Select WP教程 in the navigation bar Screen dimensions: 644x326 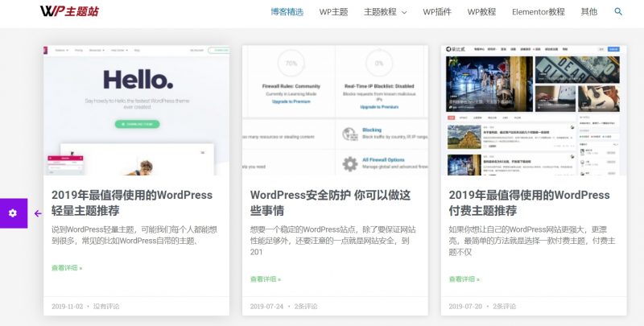[x=481, y=12]
